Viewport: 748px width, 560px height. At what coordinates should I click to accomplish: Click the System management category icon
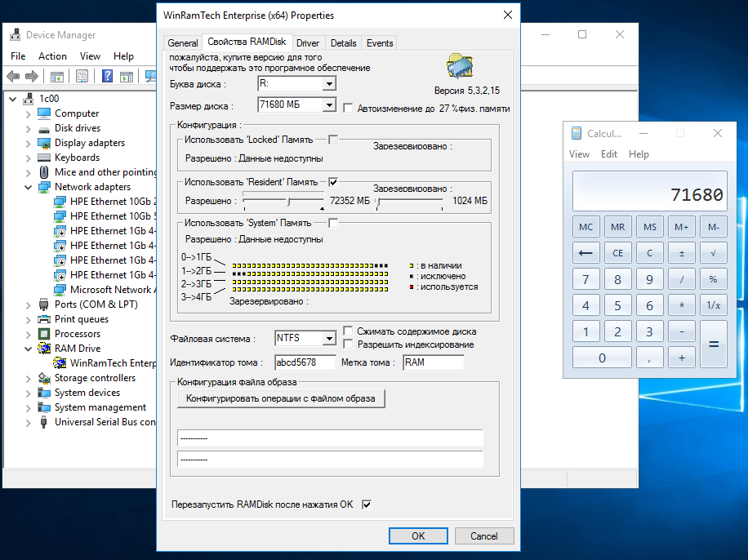coord(44,407)
